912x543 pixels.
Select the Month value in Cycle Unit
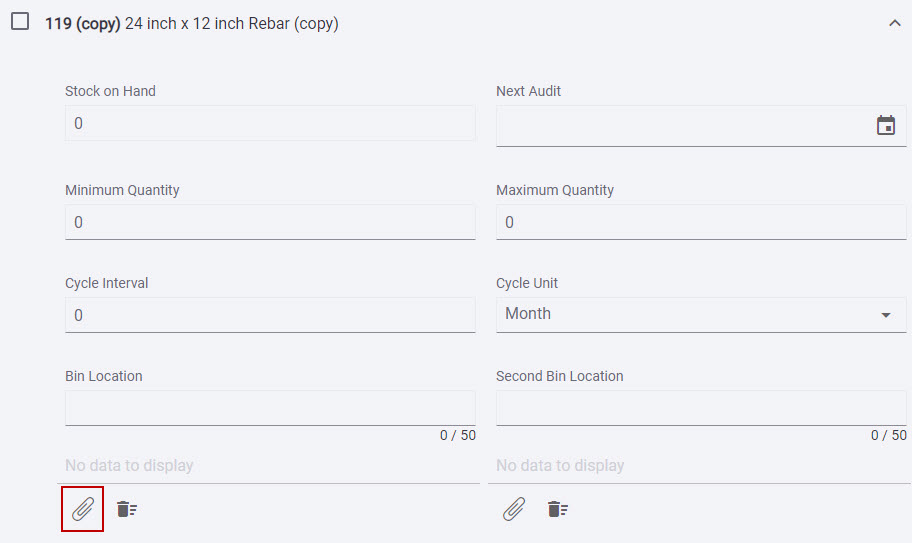pyautogui.click(x=528, y=313)
